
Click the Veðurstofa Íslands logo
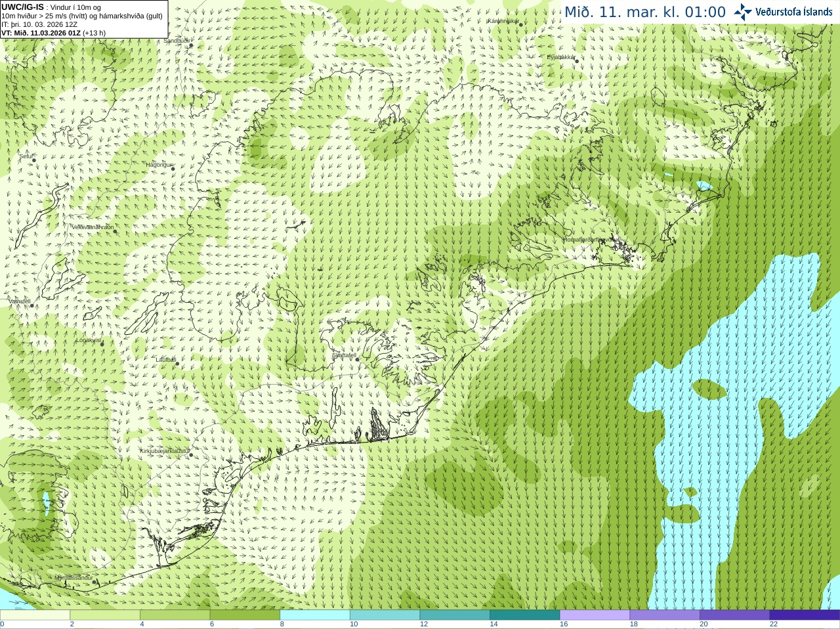(x=783, y=12)
